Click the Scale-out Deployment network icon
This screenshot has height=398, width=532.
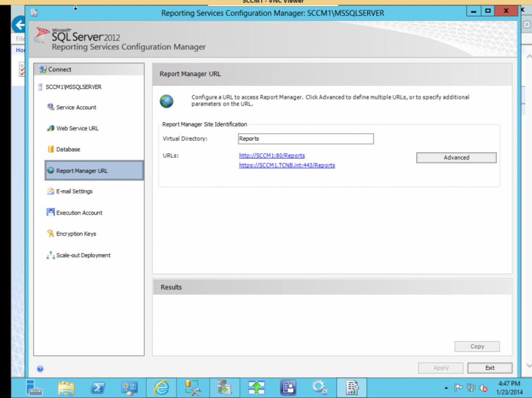(50, 255)
